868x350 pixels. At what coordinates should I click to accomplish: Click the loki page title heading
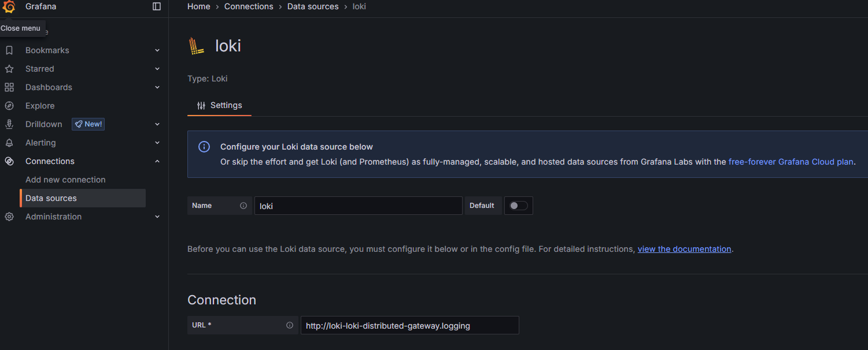point(228,46)
